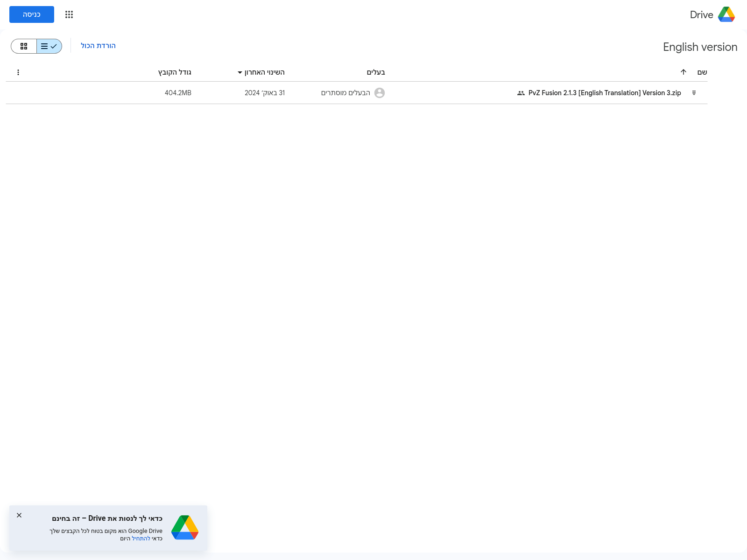Click the 404.2MB file size cell
This screenshot has width=747, height=560.
coord(178,93)
